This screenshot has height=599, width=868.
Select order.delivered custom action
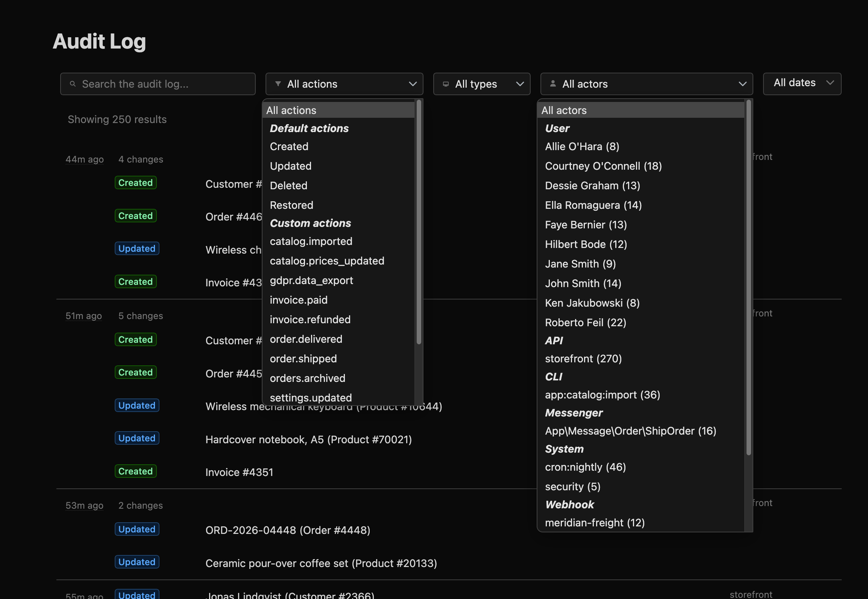pyautogui.click(x=338, y=339)
